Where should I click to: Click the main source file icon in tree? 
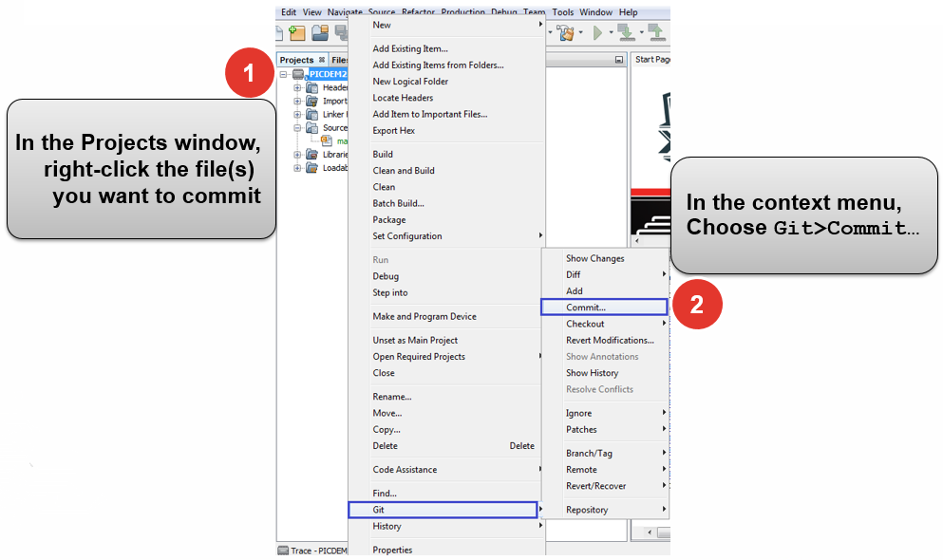[x=327, y=140]
